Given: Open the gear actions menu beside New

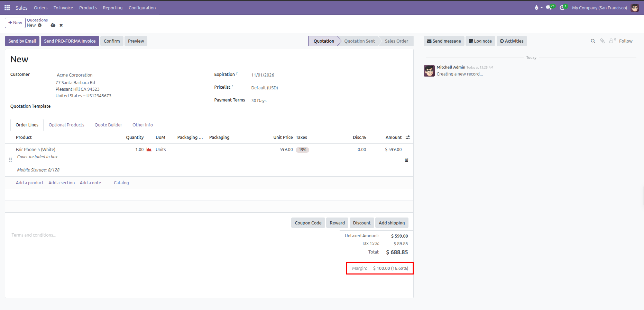Looking at the screenshot, I should 40,25.
